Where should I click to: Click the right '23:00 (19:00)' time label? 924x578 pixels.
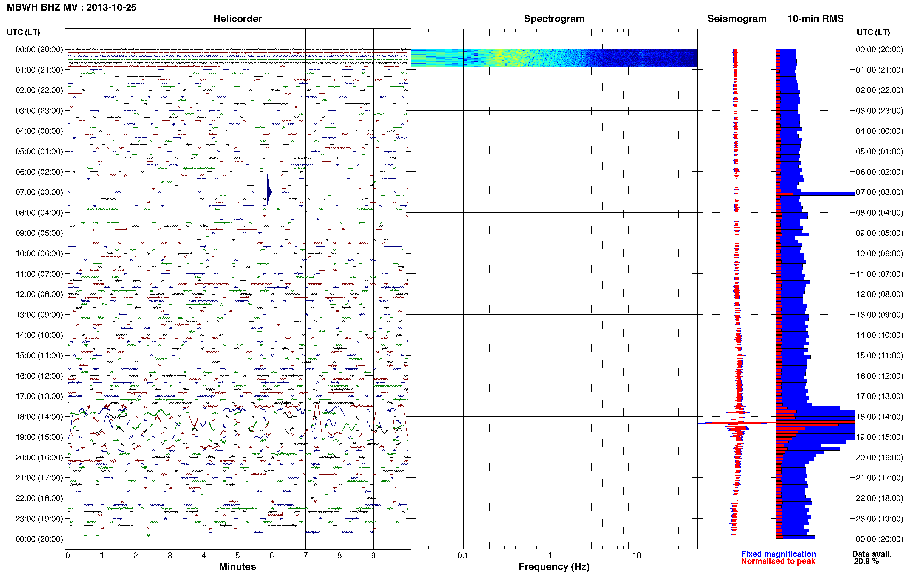pyautogui.click(x=879, y=519)
